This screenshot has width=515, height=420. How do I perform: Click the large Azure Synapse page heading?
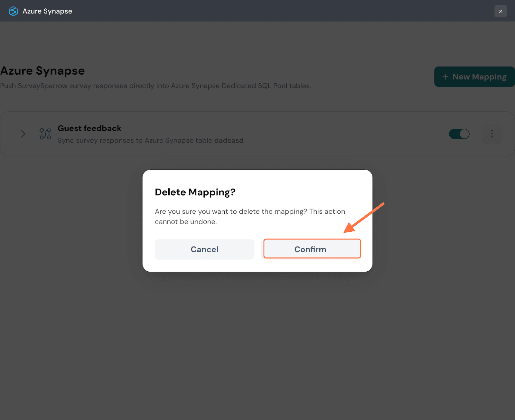42,71
